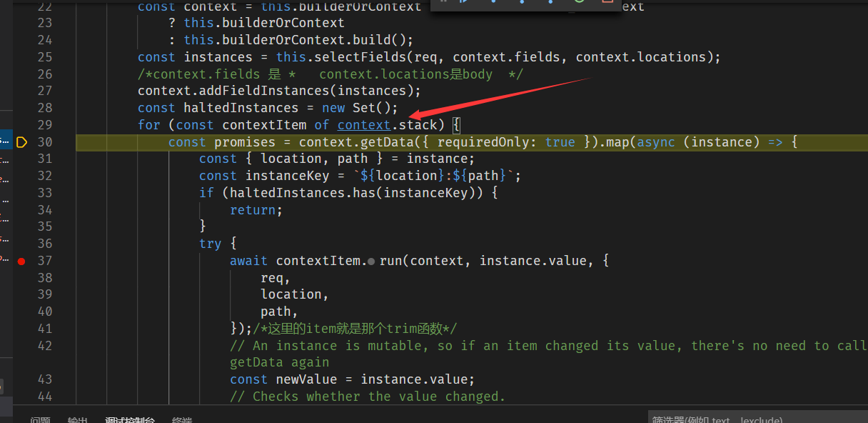
Task: Switch to the 终端 panel tab
Action: tap(182, 419)
